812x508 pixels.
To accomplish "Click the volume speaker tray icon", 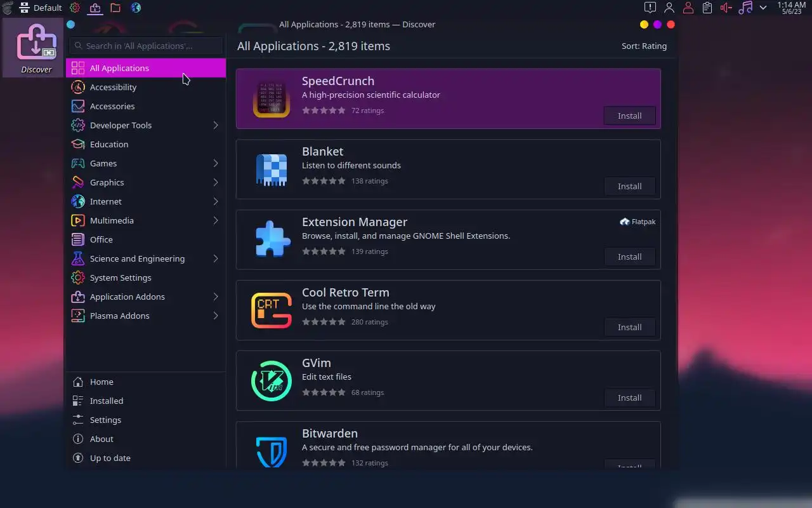I will (726, 8).
